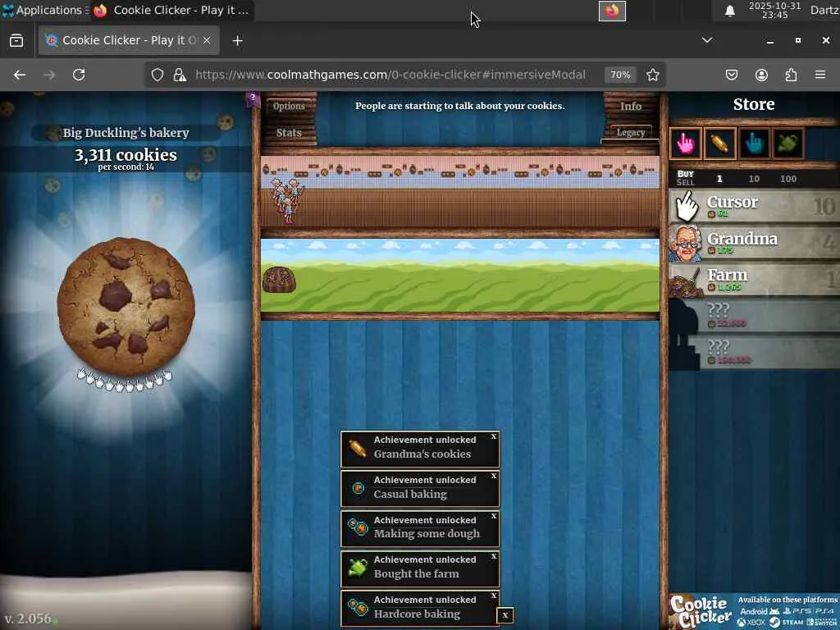
Task: Buy the green watering can upgrade
Action: 787,144
